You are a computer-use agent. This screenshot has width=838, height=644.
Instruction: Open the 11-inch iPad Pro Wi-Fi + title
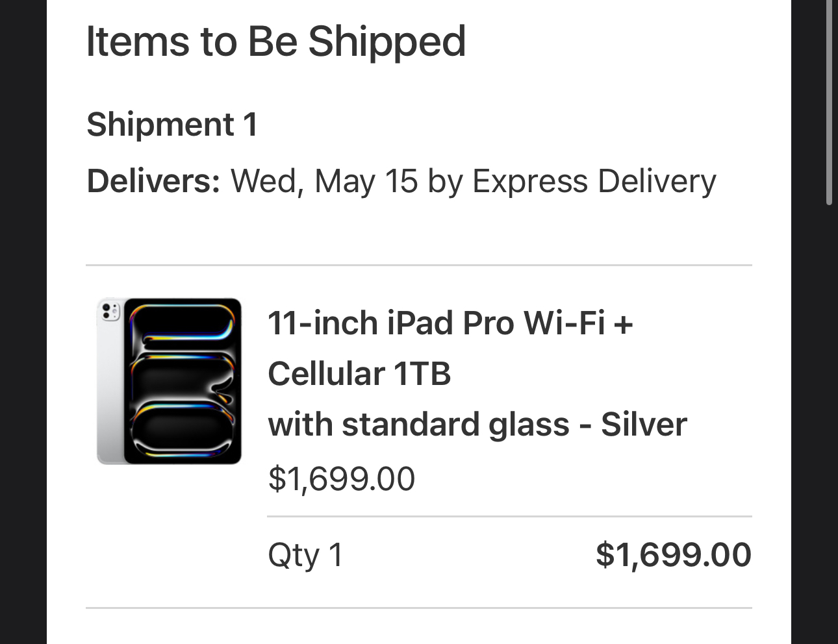tap(450, 323)
